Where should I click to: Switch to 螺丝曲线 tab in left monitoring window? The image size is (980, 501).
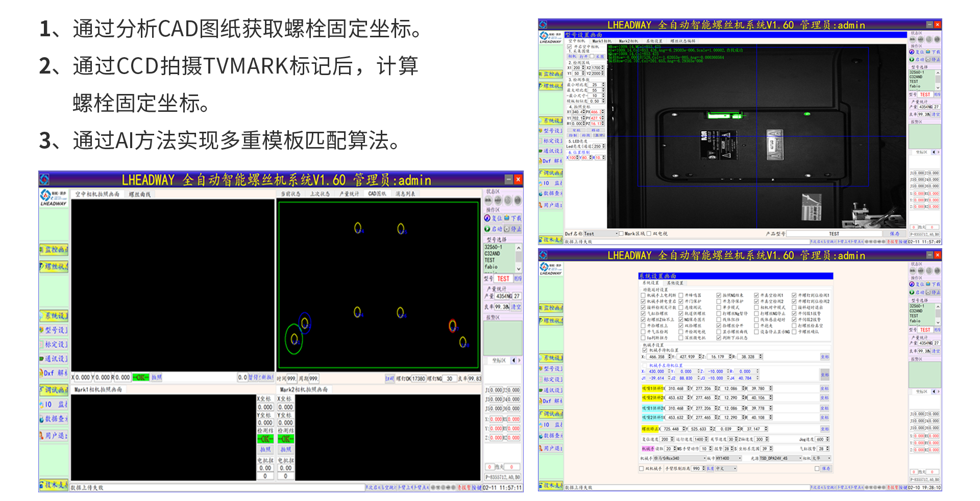click(x=139, y=194)
